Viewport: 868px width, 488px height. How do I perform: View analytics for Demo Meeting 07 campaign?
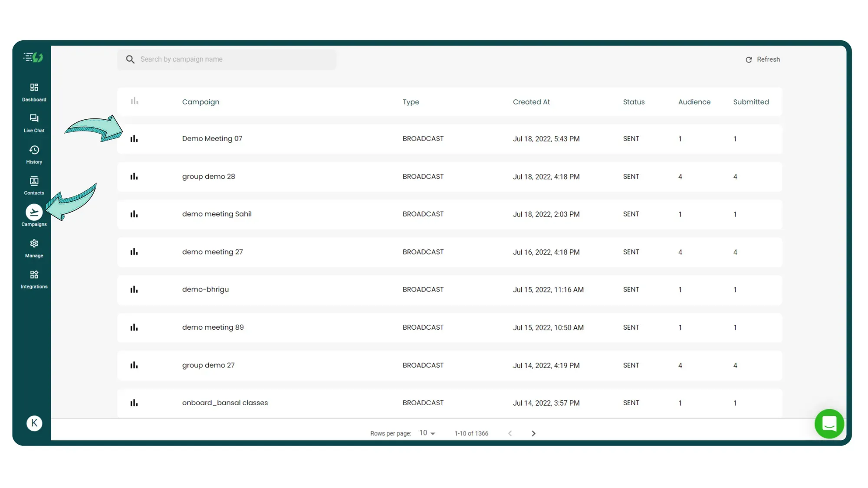point(134,138)
